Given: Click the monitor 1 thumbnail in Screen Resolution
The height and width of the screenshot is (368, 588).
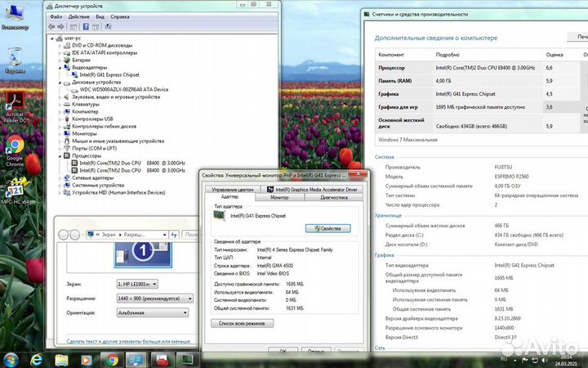Looking at the screenshot, I should click(x=143, y=254).
